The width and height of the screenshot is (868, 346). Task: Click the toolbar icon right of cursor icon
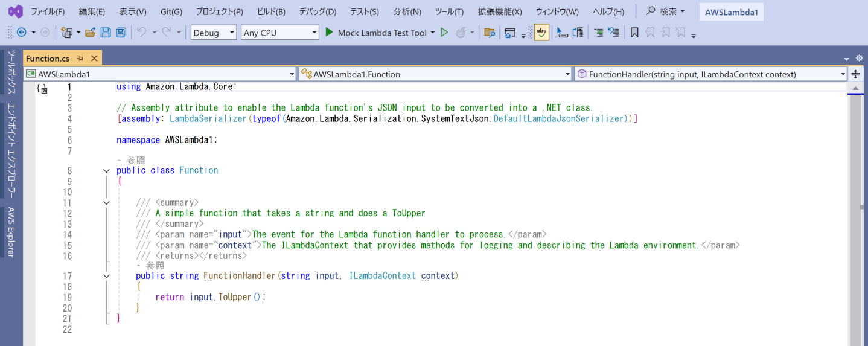tap(578, 33)
